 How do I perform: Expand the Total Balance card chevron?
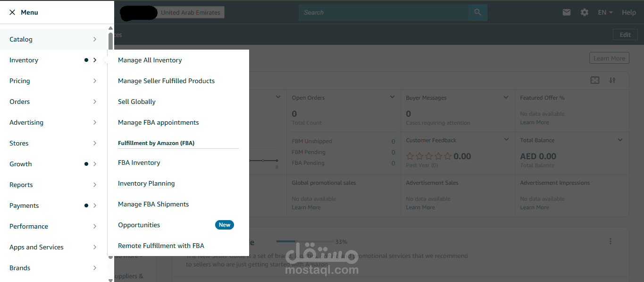(x=620, y=139)
